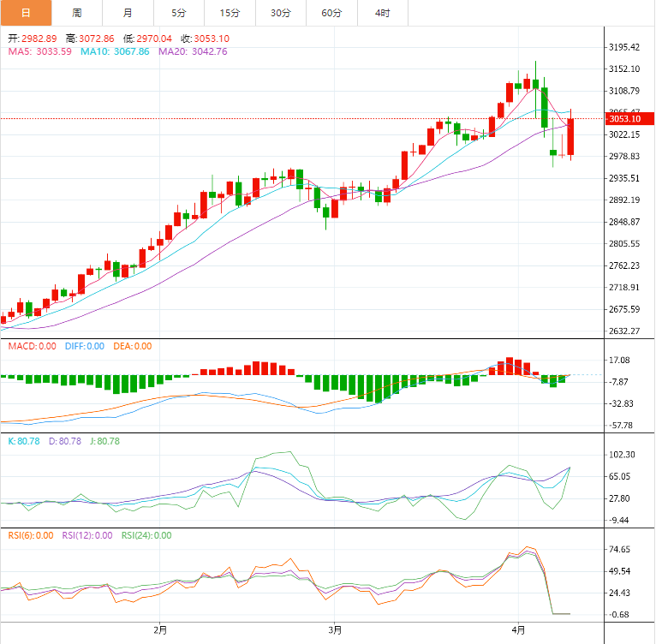Switch to the 5分 interval tab

178,13
